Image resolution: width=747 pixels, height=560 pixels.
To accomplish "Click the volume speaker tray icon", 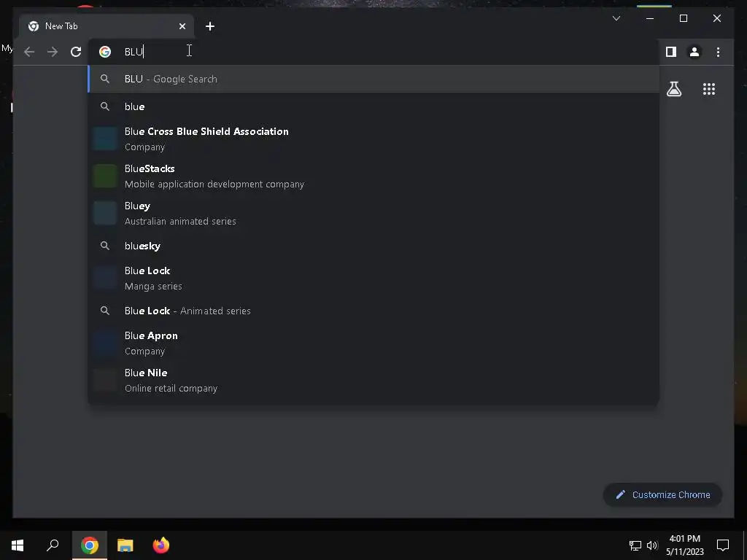I will point(652,545).
